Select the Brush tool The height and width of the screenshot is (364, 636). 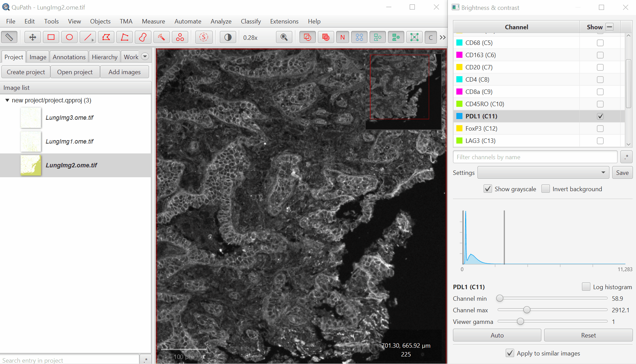(143, 37)
